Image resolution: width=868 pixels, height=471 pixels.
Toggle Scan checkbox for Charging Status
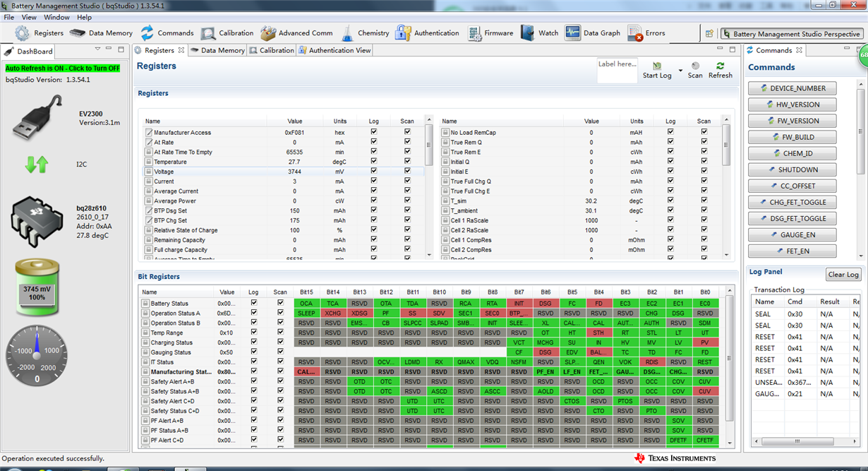coord(280,342)
